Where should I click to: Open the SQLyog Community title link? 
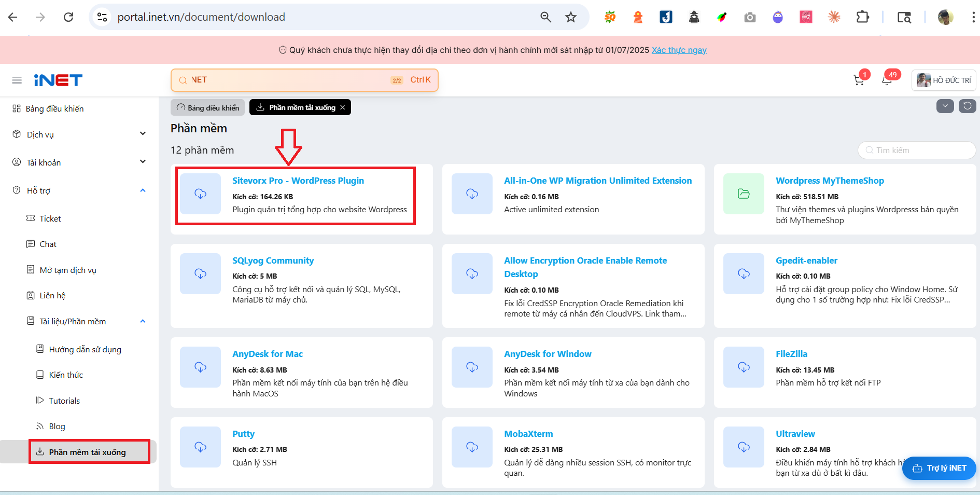pyautogui.click(x=273, y=260)
